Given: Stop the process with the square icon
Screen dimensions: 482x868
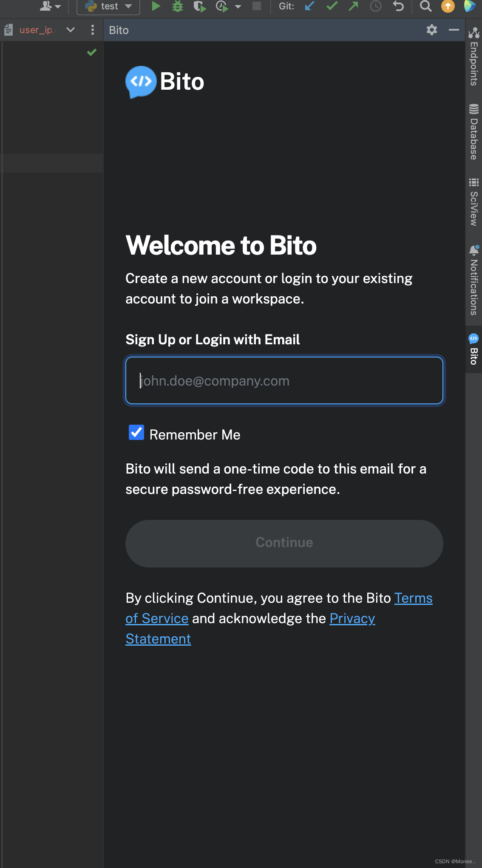Looking at the screenshot, I should click(x=257, y=6).
